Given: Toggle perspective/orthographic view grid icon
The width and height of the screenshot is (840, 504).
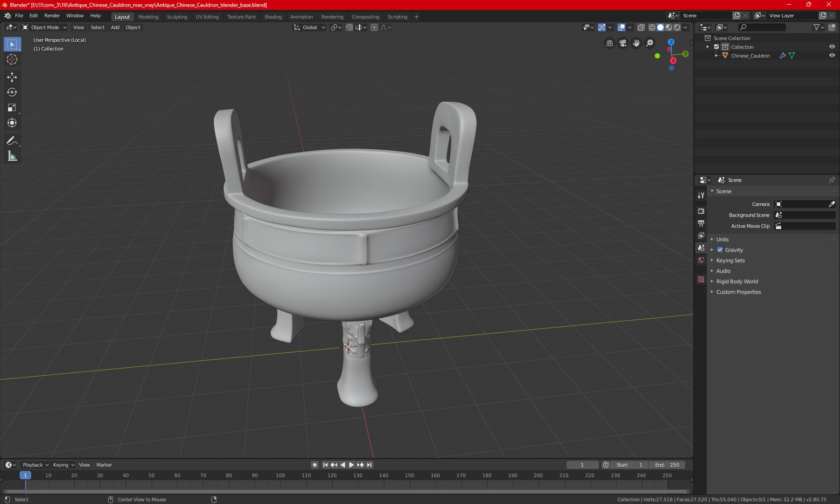Looking at the screenshot, I should (609, 43).
